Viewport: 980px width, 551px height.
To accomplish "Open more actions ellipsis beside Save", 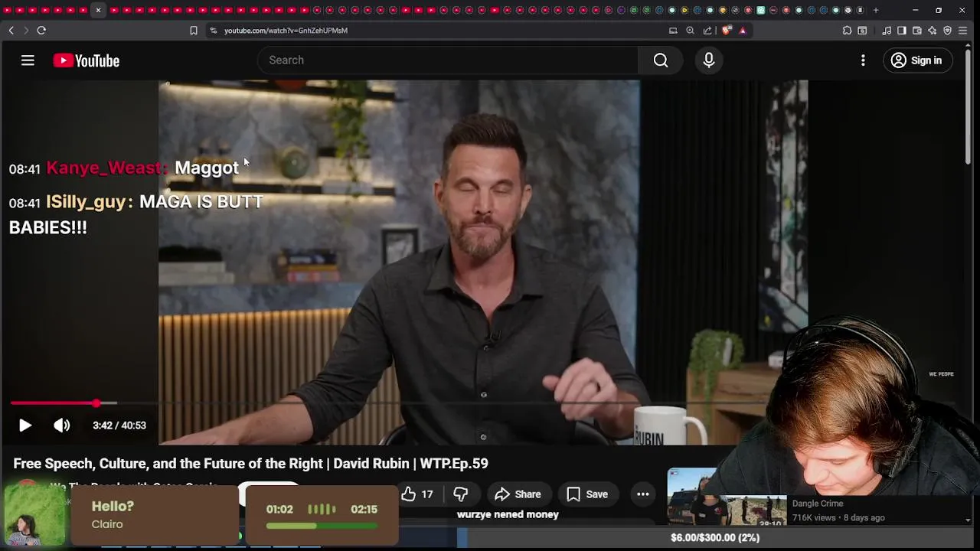I will [x=643, y=494].
